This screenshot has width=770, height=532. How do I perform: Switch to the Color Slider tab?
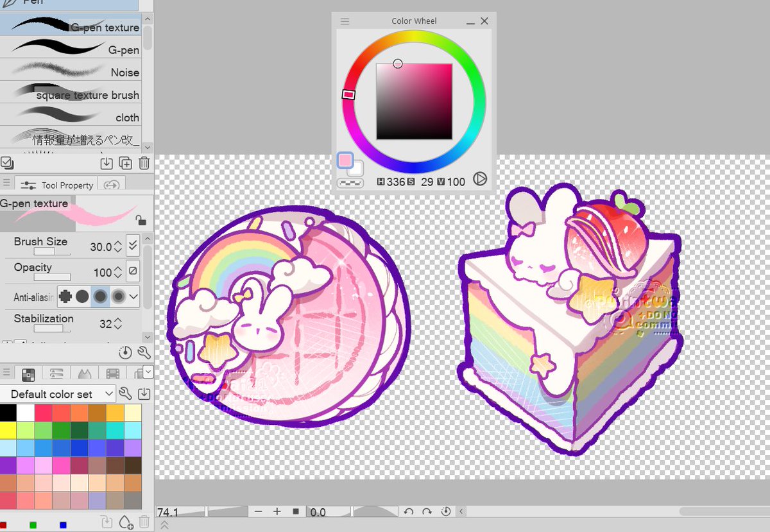coord(56,373)
